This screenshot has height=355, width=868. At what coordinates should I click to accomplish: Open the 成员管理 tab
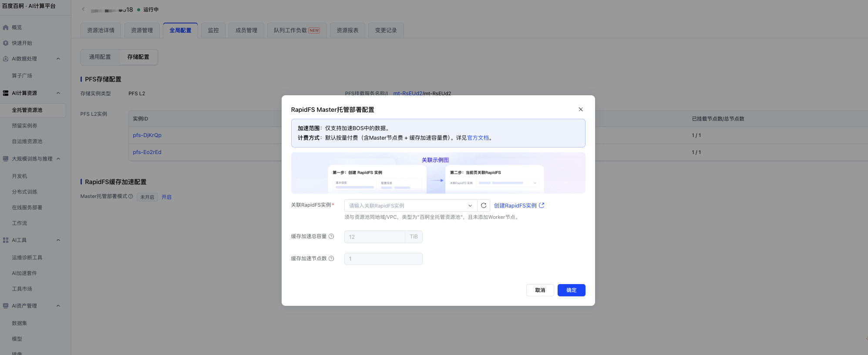pyautogui.click(x=246, y=30)
